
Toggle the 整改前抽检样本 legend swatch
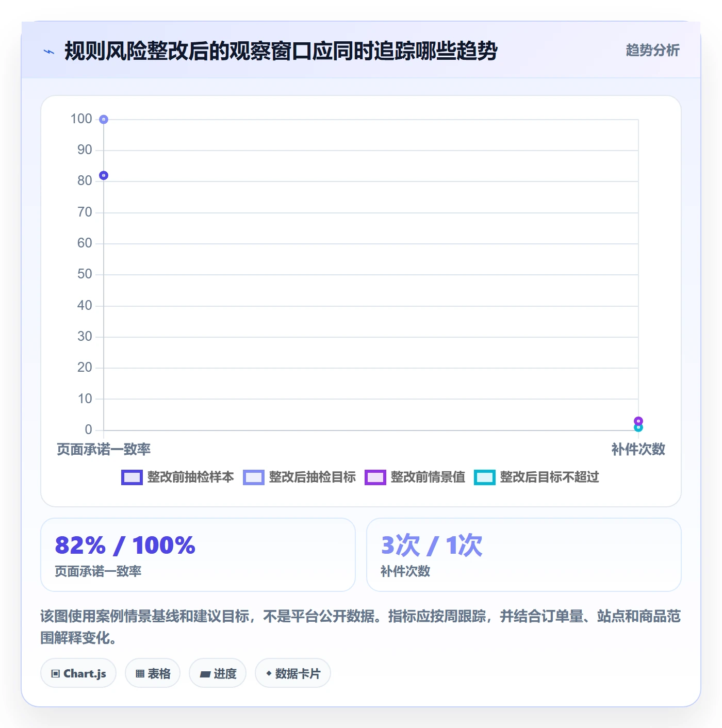point(132,477)
